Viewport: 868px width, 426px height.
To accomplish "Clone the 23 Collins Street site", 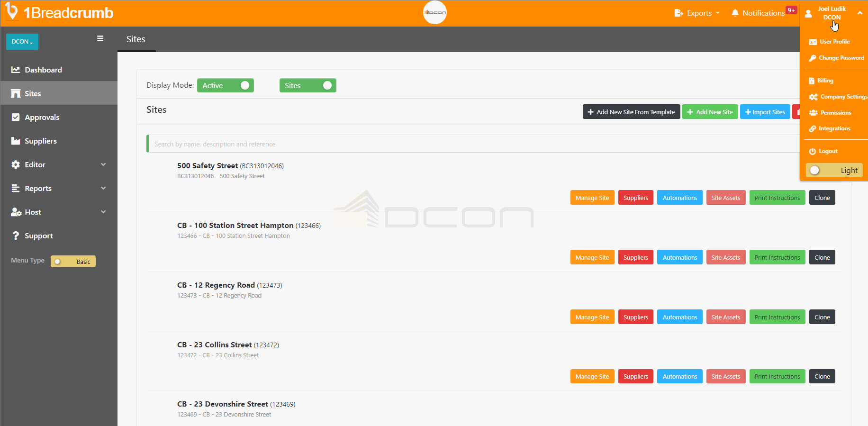I will coord(822,376).
